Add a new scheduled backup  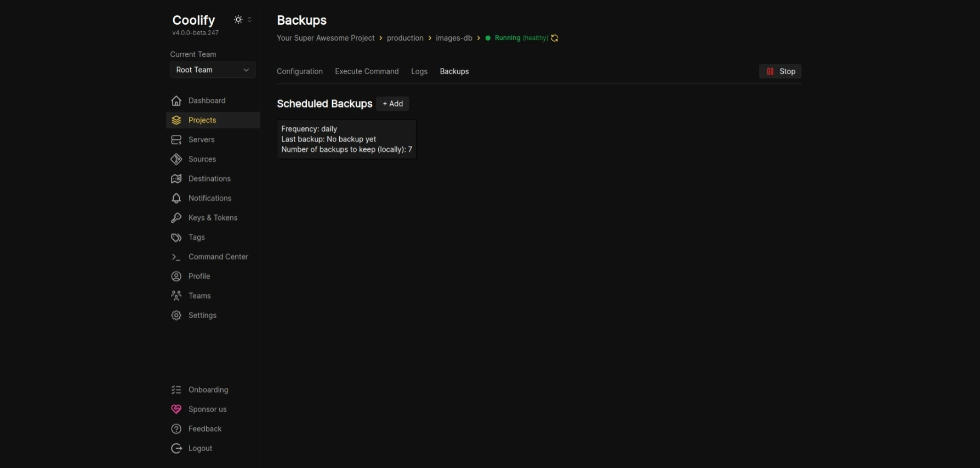[392, 104]
